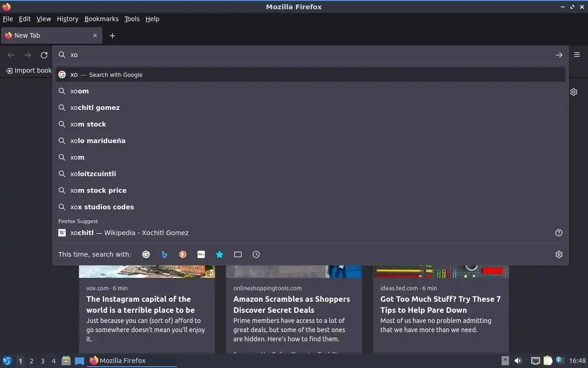Open the Amazon Scrambles as Shoppers article
The height and width of the screenshot is (368, 588).
291,305
